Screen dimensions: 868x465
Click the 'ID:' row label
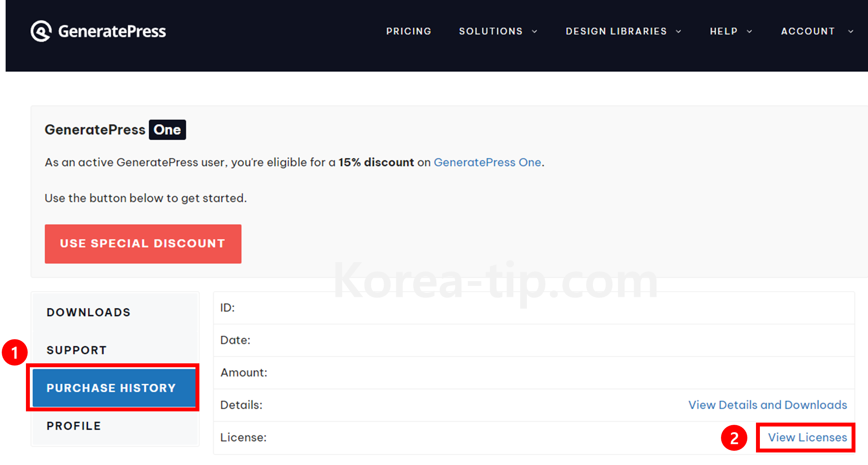pyautogui.click(x=227, y=308)
